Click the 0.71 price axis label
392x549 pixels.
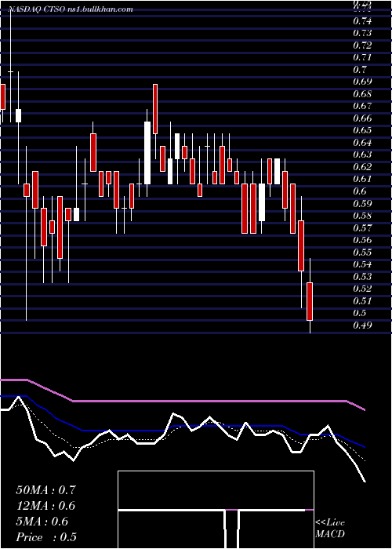pos(362,57)
